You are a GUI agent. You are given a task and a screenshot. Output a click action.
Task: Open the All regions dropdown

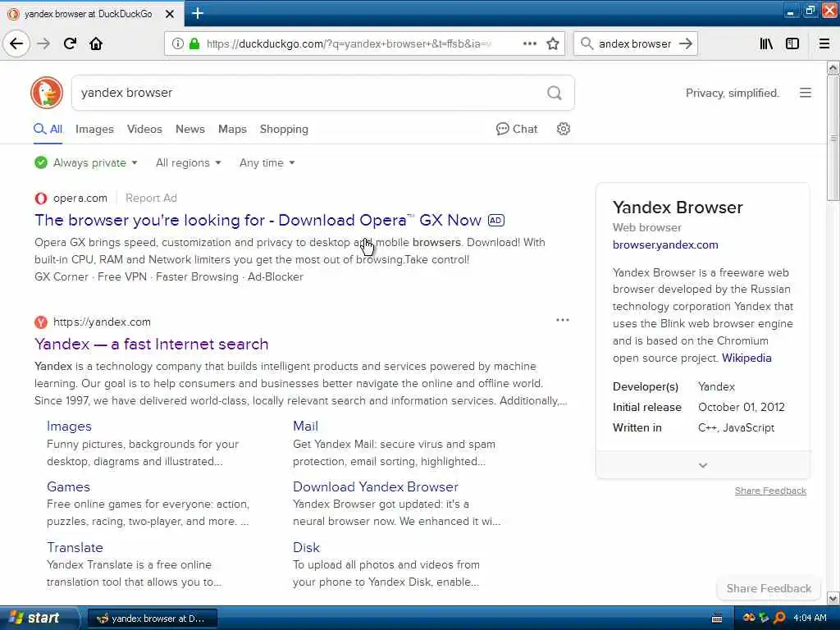(188, 163)
